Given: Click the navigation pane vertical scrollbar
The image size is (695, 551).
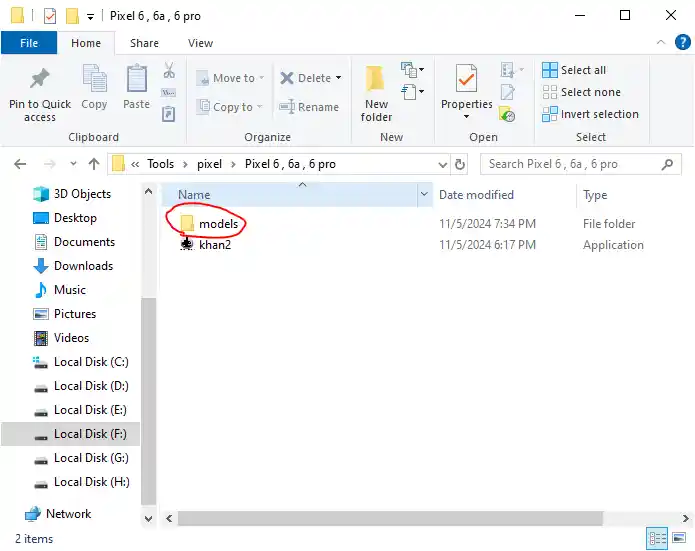Looking at the screenshot, I should pos(148,401).
